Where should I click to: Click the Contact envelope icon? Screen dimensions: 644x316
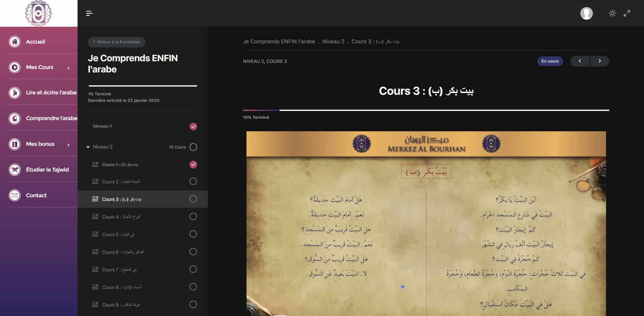[15, 195]
